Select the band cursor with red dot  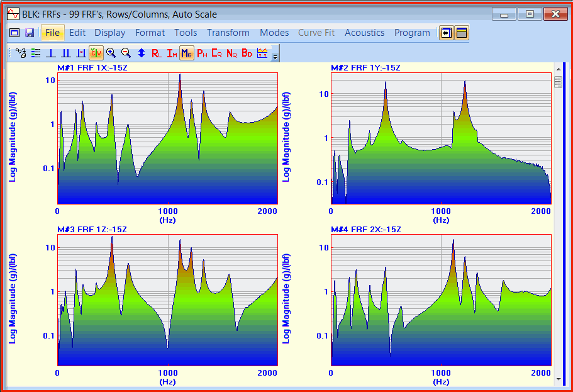point(81,53)
